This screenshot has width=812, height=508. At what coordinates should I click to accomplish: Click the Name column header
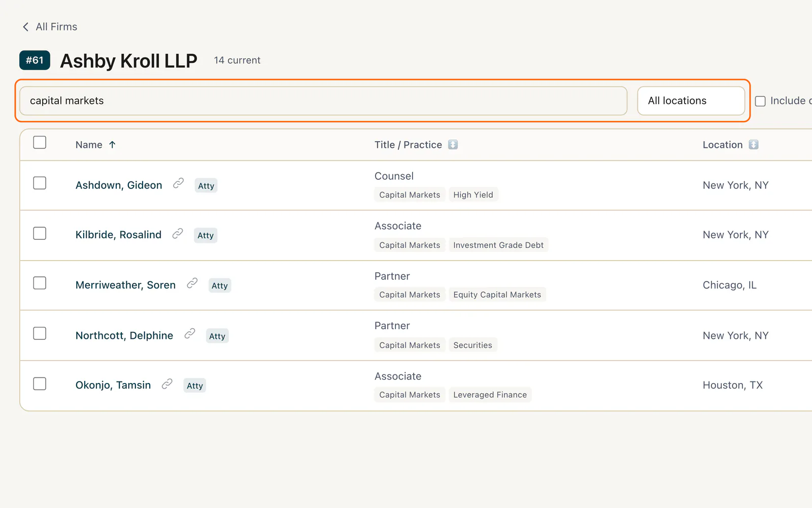click(89, 145)
